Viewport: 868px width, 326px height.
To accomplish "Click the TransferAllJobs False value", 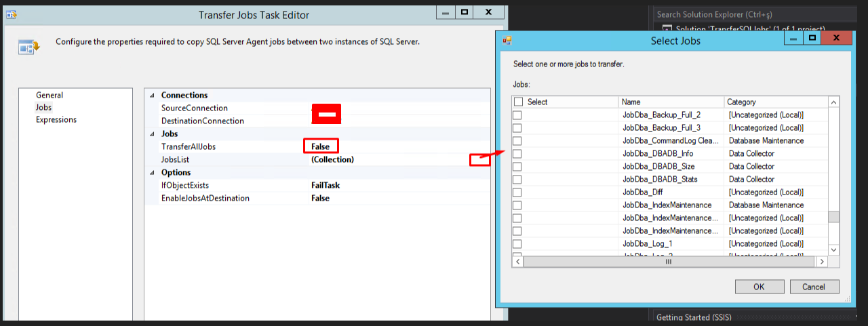I will click(320, 146).
